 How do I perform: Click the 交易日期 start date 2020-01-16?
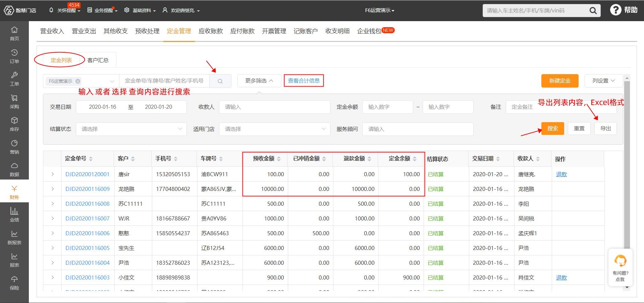click(102, 107)
